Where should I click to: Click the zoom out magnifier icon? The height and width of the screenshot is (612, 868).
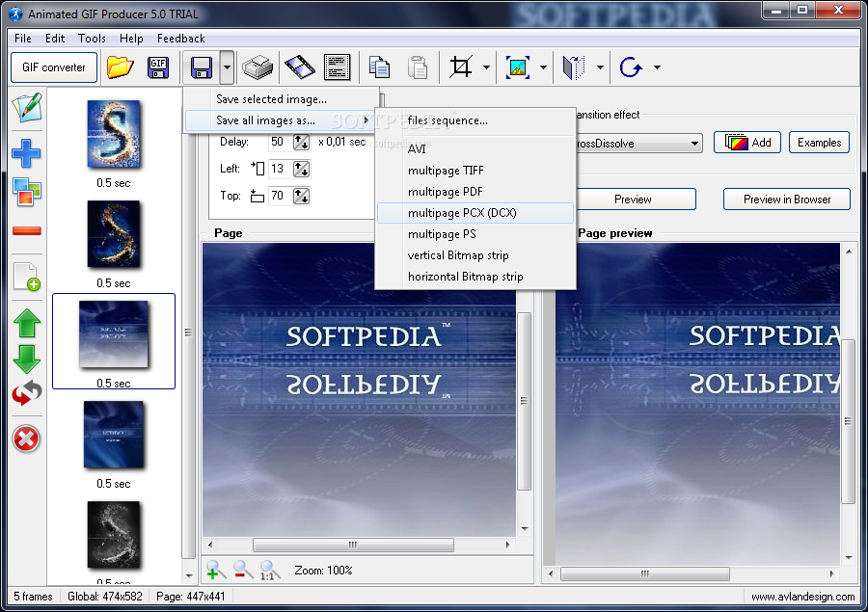click(243, 570)
